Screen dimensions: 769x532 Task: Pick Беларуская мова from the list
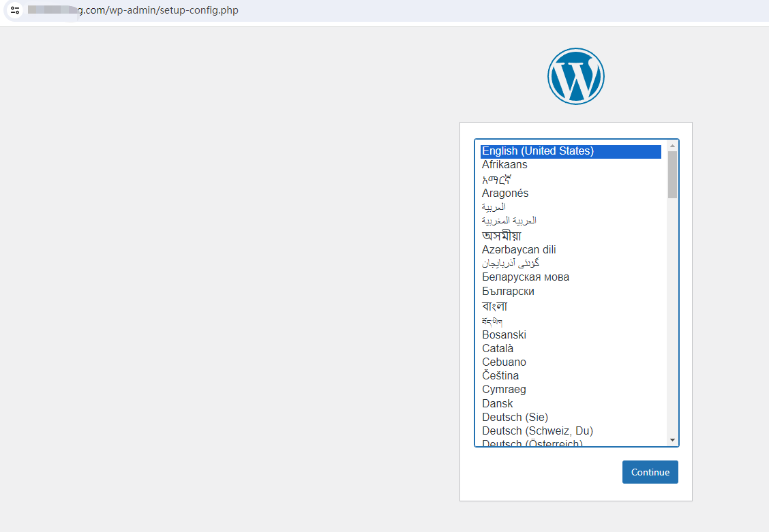coord(571,277)
